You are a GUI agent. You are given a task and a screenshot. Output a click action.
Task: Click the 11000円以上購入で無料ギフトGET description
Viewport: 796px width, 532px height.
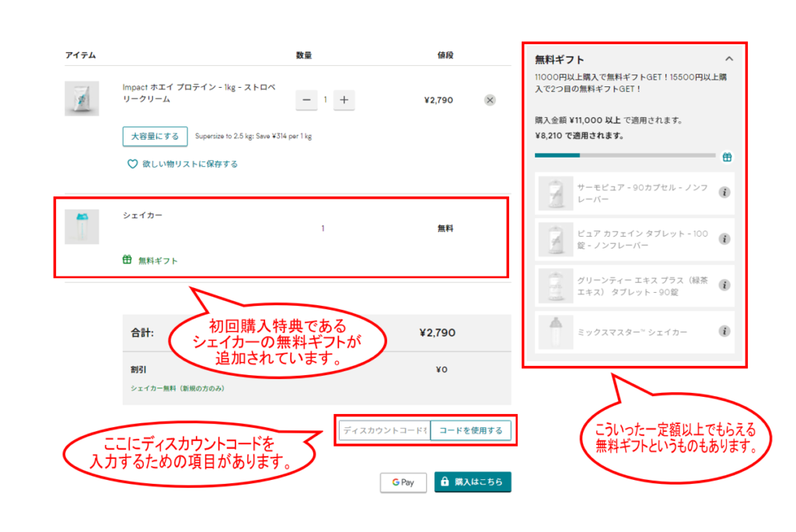pyautogui.click(x=630, y=82)
